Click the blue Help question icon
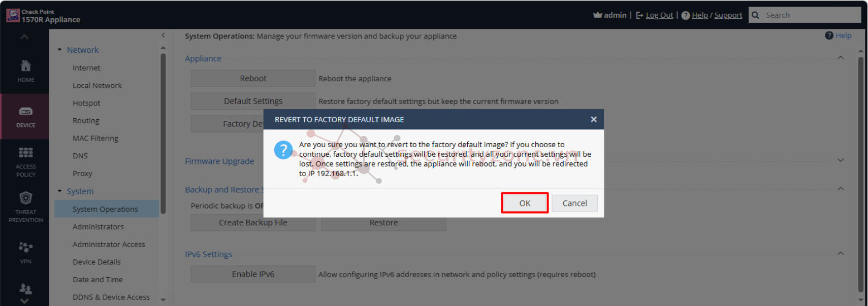 829,36
